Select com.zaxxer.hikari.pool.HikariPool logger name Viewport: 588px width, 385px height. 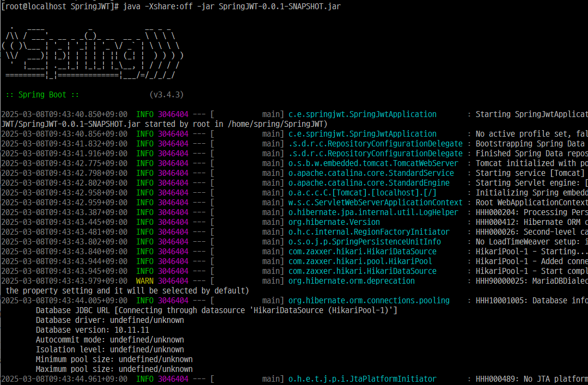pyautogui.click(x=360, y=261)
